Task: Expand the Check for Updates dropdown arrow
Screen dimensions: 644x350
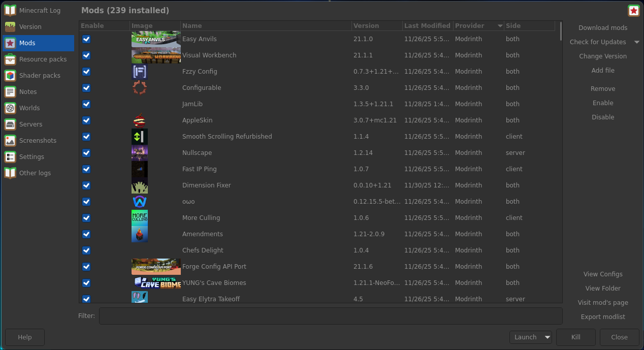Action: click(x=637, y=42)
